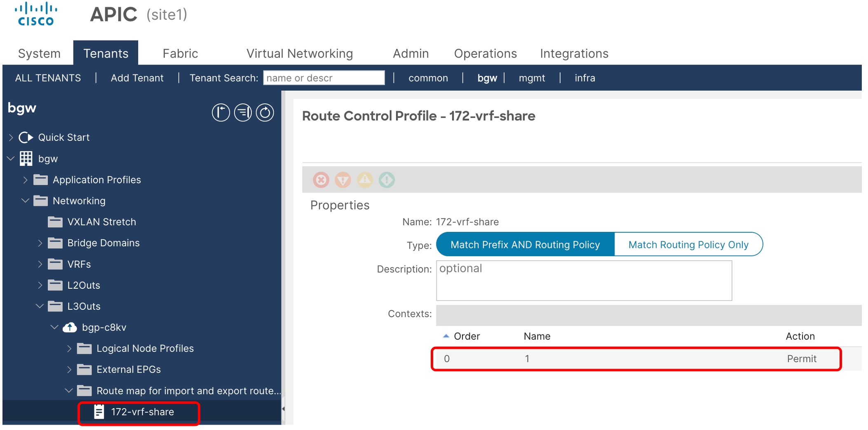Open the System tab
The image size is (868, 430).
tap(39, 54)
